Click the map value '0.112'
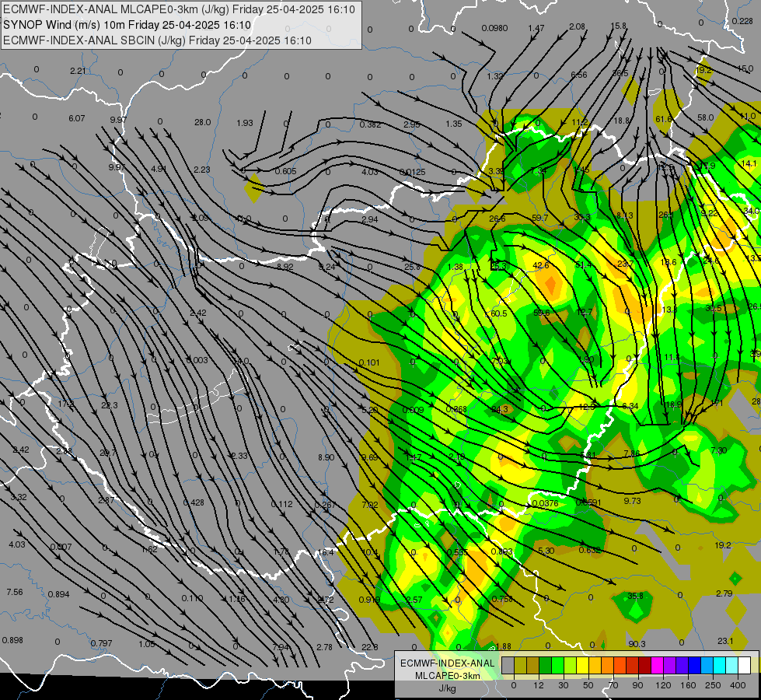This screenshot has width=761, height=700. coord(282,504)
